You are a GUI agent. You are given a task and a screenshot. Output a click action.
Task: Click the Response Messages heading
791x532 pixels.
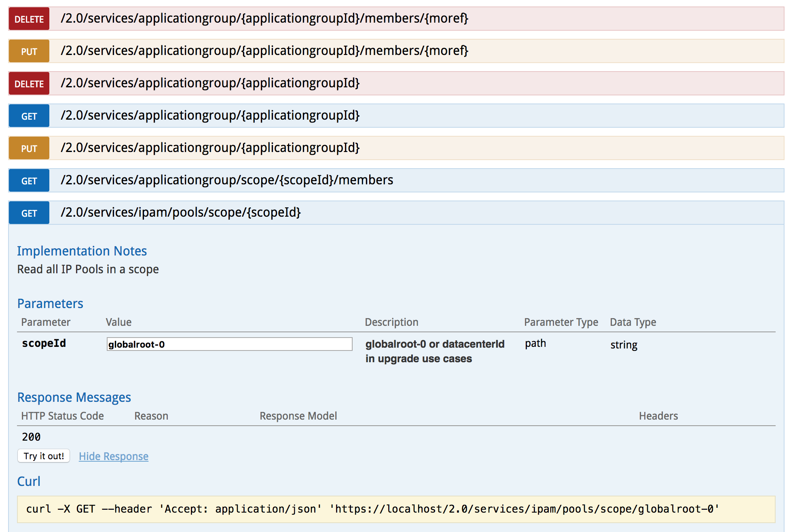tap(74, 397)
